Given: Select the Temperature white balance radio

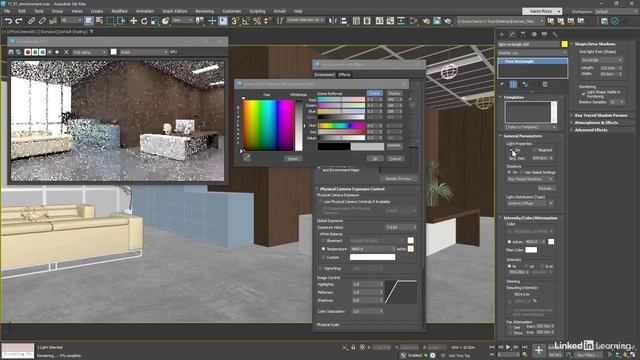Looking at the screenshot, I should 323,249.
